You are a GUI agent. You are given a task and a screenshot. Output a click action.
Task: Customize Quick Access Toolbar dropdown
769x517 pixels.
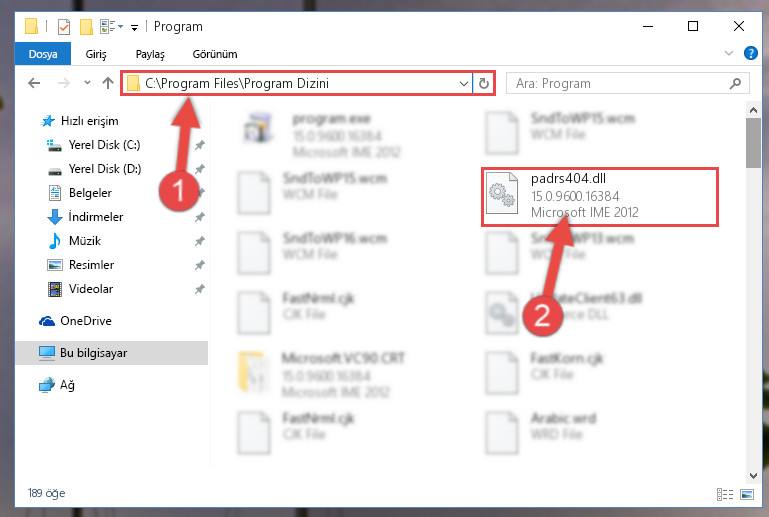point(134,27)
